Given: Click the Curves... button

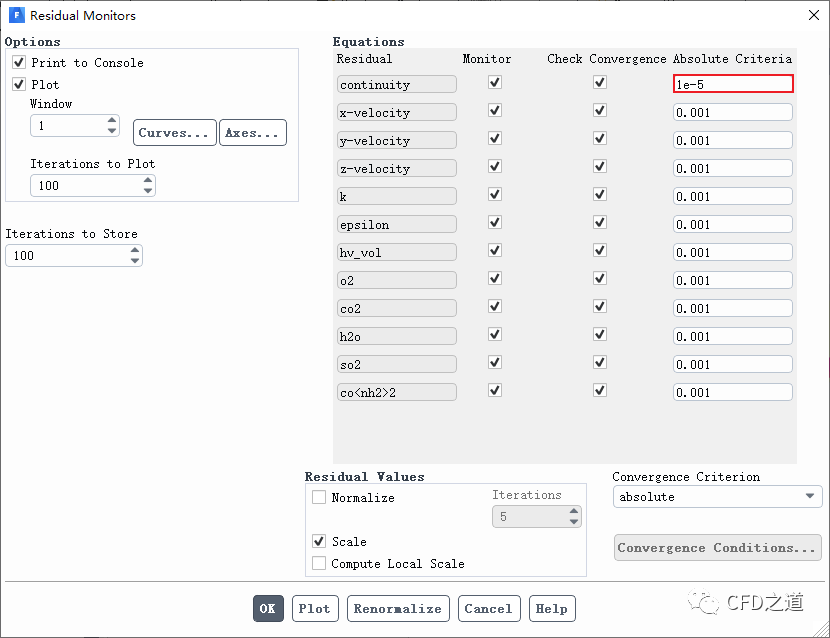Looking at the screenshot, I should click(x=174, y=133).
